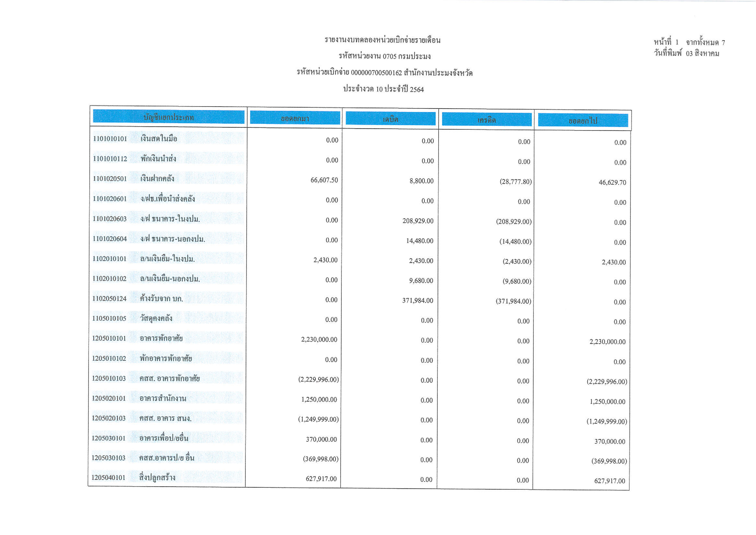The height and width of the screenshot is (535, 756).
Task: Click the ยอดยกมา column header
Action: [295, 118]
